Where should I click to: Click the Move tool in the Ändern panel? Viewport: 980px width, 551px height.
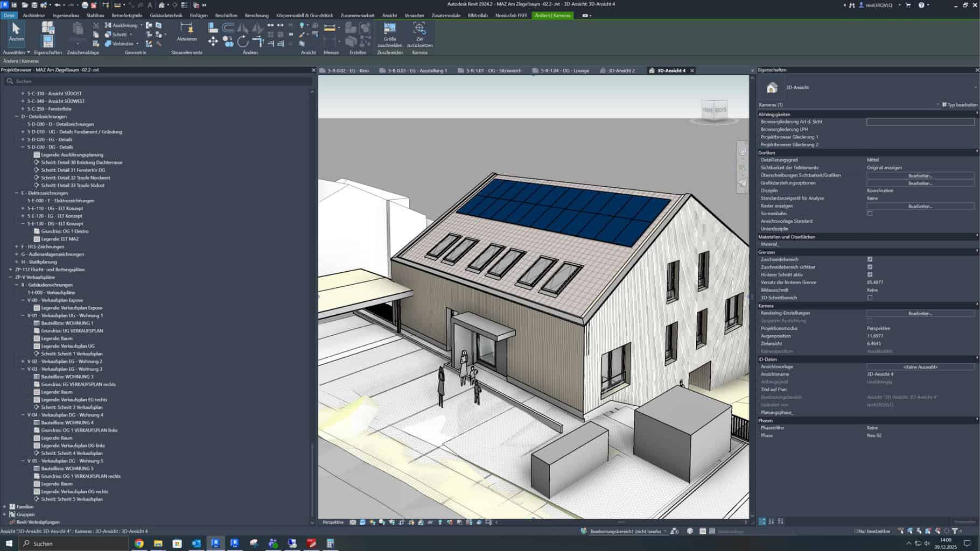click(x=213, y=41)
